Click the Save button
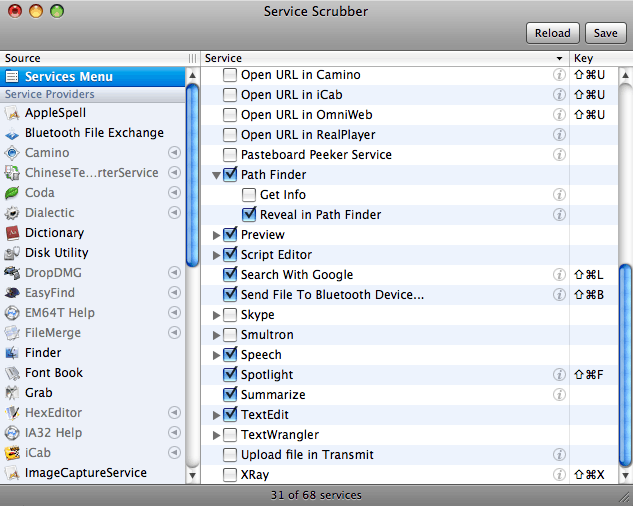 tap(605, 33)
